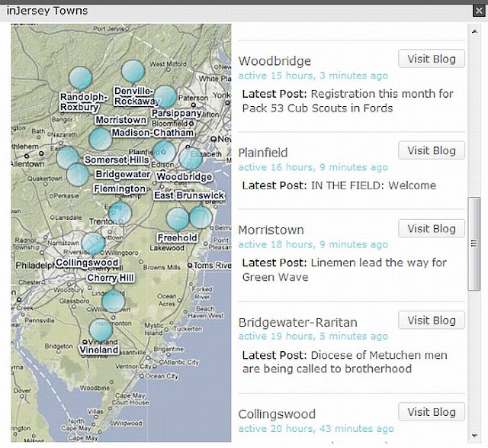Visit the Woodbridge blog
Image resolution: width=488 pixels, height=448 pixels.
(x=432, y=59)
